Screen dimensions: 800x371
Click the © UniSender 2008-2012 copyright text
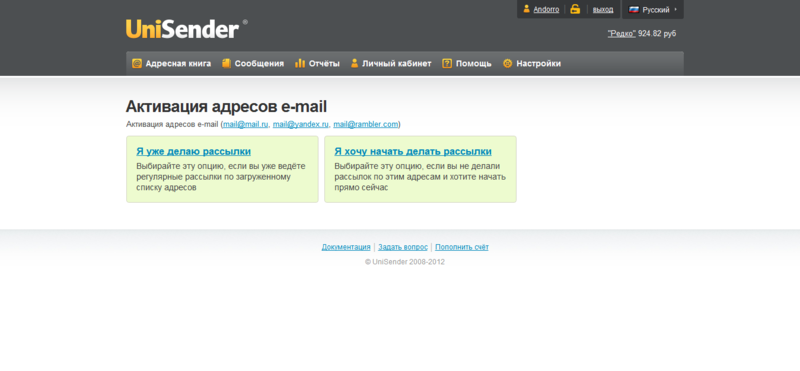click(405, 262)
